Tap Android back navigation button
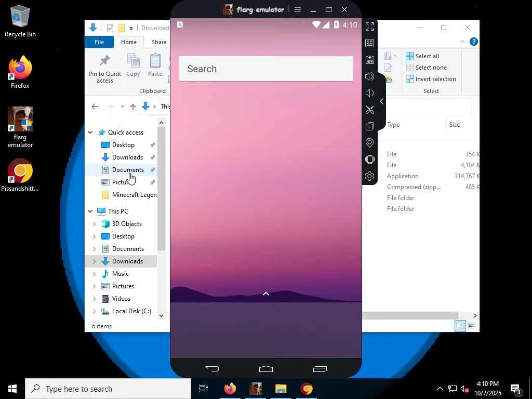The height and width of the screenshot is (399, 532). coord(212,369)
